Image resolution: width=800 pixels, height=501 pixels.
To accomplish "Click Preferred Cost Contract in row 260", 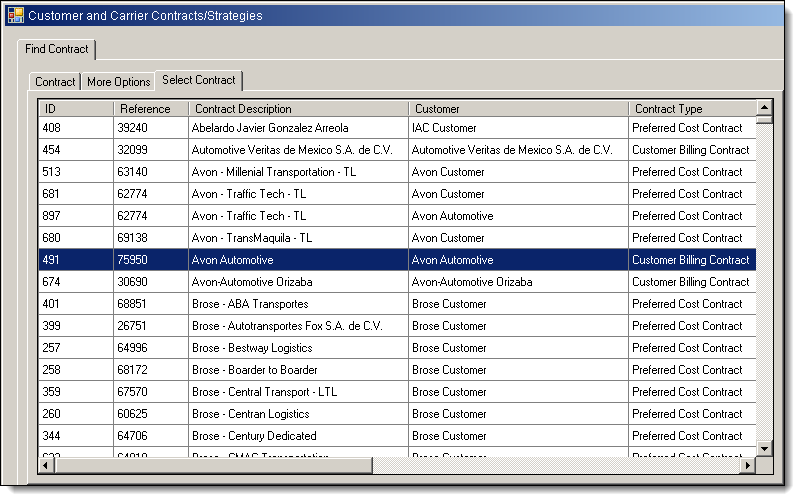I will pyautogui.click(x=692, y=413).
